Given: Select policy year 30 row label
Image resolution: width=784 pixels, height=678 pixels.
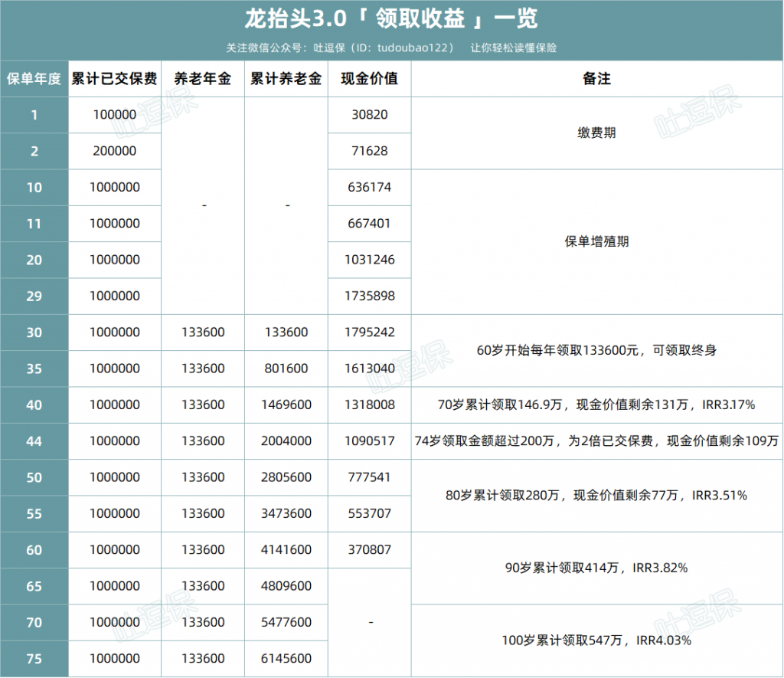Looking at the screenshot, I should click(x=34, y=332).
